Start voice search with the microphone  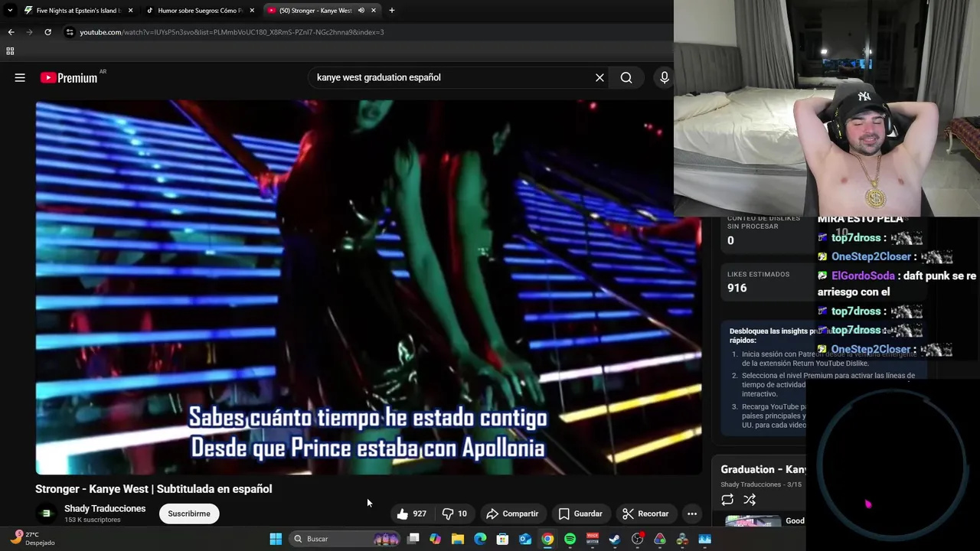(664, 77)
